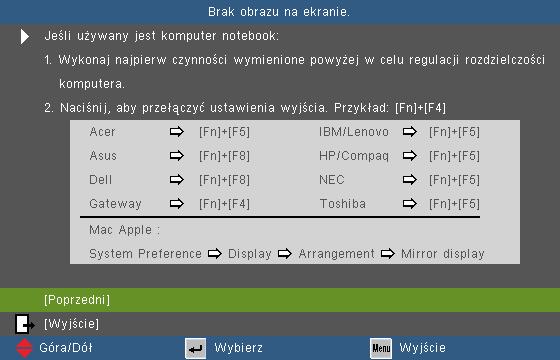The height and width of the screenshot is (360, 560).
Task: Click the arrow icon next to Acer
Action: tap(176, 132)
